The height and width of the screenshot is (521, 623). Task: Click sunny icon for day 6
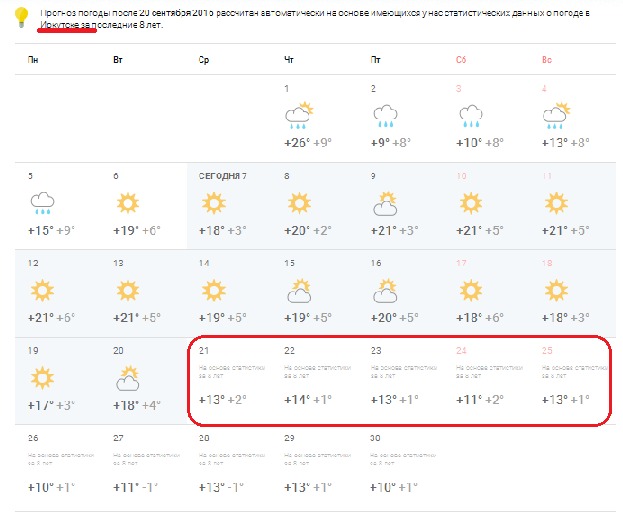tap(127, 204)
